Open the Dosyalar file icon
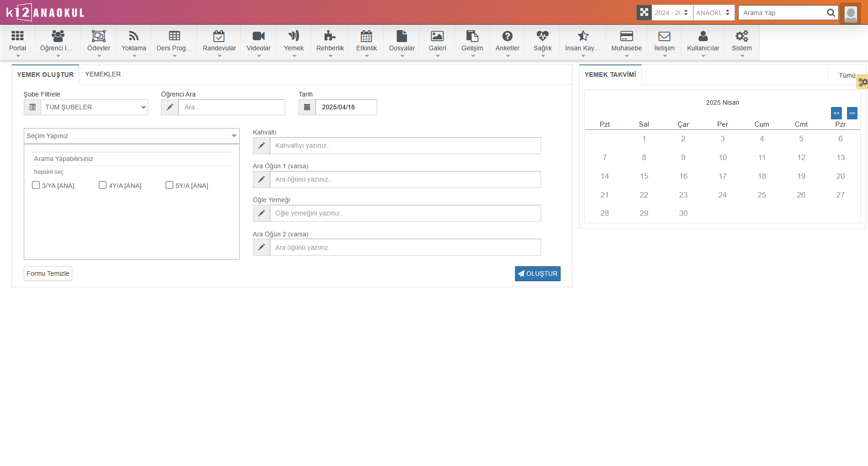The height and width of the screenshot is (466, 868). coord(402,36)
